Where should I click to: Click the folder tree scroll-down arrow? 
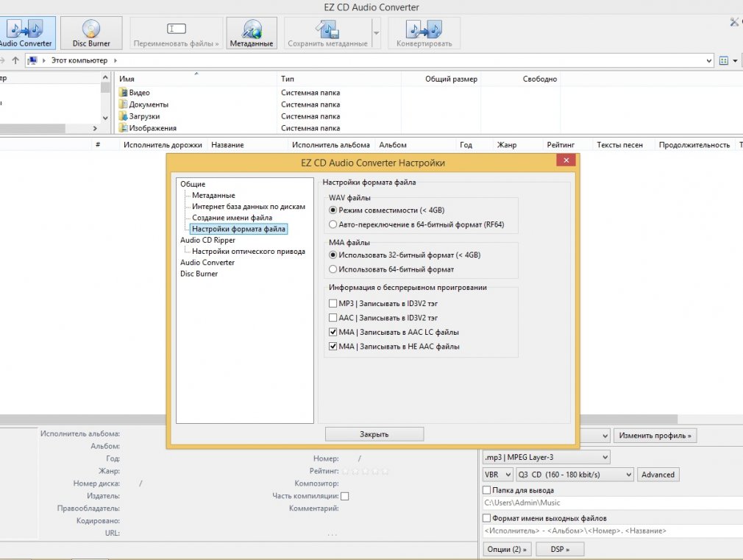click(x=105, y=118)
